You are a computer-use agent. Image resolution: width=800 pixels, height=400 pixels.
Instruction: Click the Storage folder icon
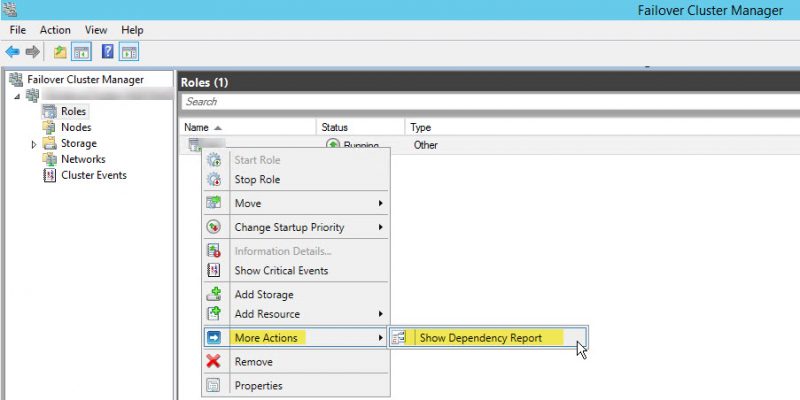click(x=49, y=143)
